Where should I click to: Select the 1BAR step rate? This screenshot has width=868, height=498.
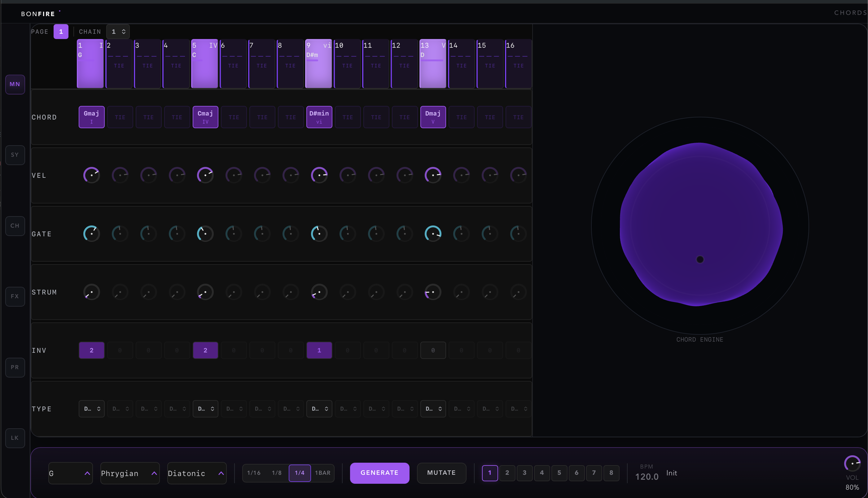322,473
